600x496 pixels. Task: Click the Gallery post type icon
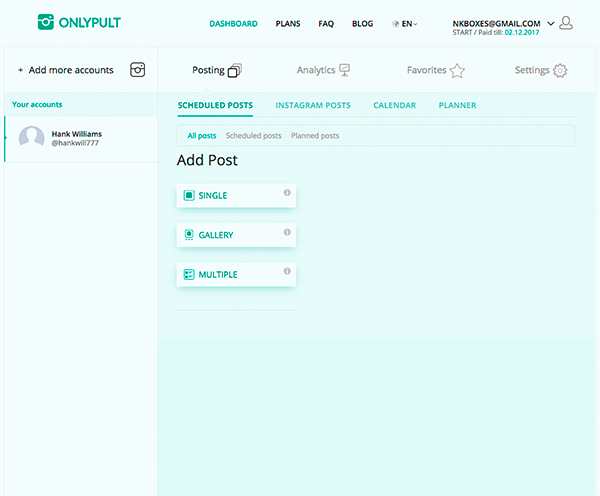pyautogui.click(x=189, y=235)
